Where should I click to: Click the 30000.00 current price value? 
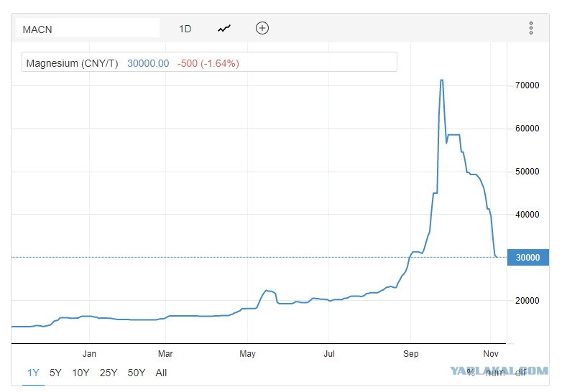click(x=148, y=64)
